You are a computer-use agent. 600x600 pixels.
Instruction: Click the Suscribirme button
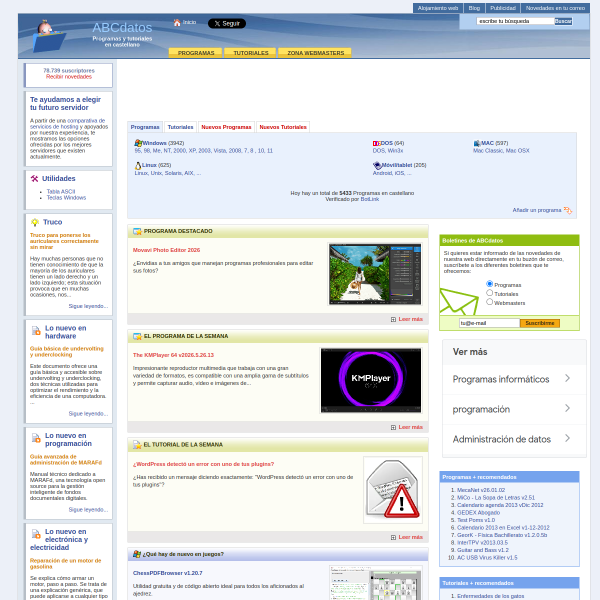pos(540,323)
